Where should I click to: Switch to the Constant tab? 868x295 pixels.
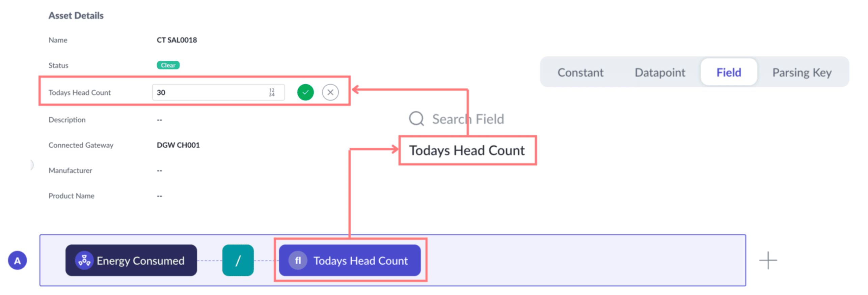point(580,72)
